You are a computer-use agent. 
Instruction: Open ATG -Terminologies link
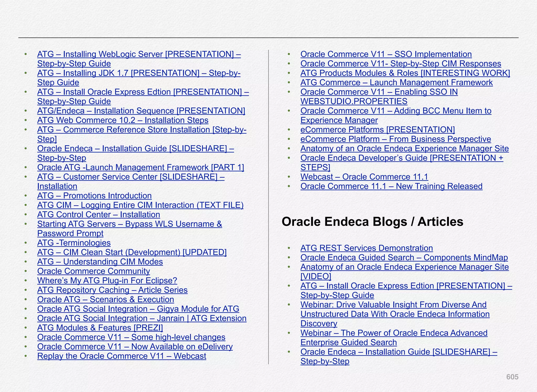point(74,243)
